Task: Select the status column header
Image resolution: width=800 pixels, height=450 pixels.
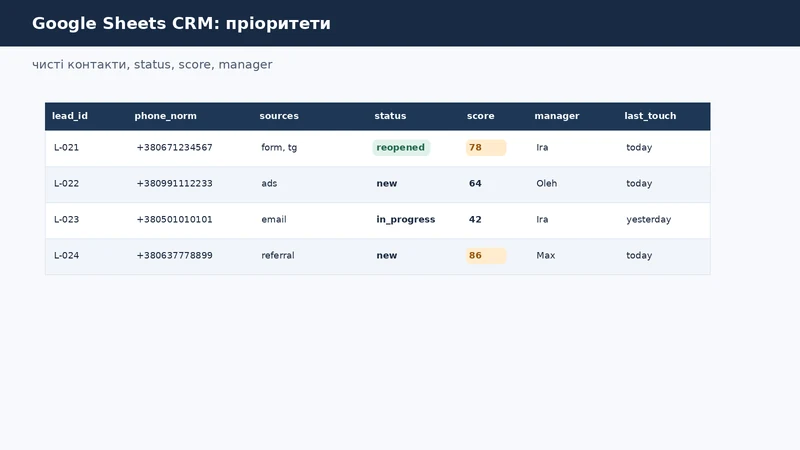Action: 390,116
